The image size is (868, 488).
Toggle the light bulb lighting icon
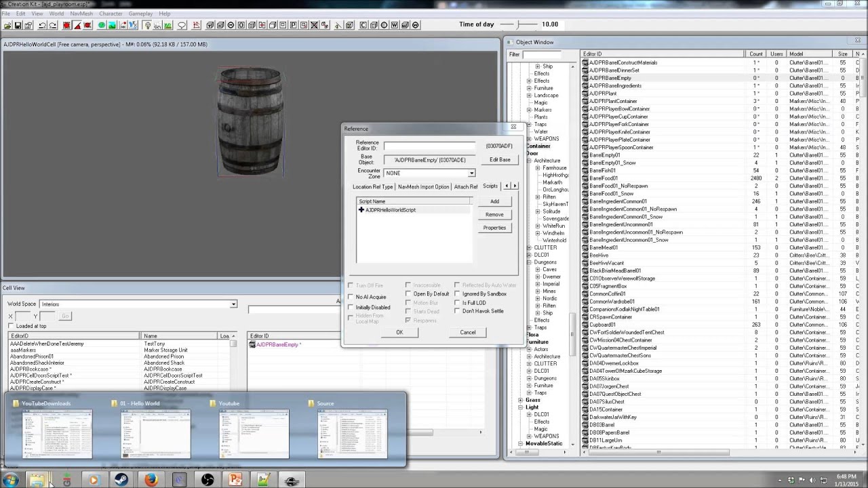pyautogui.click(x=147, y=25)
